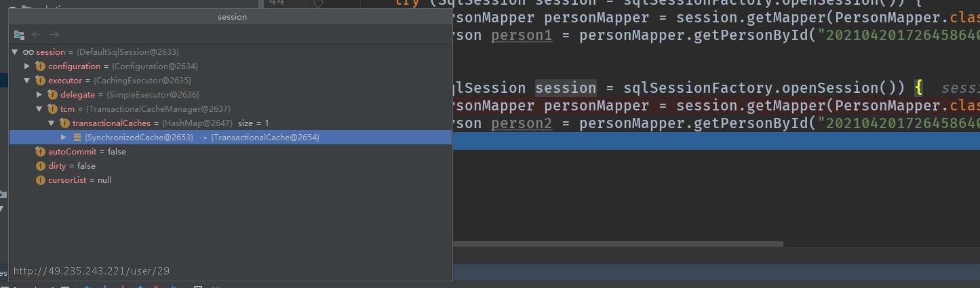Click the back arrow in session popup
Image resolution: width=980 pixels, height=288 pixels.
37,35
